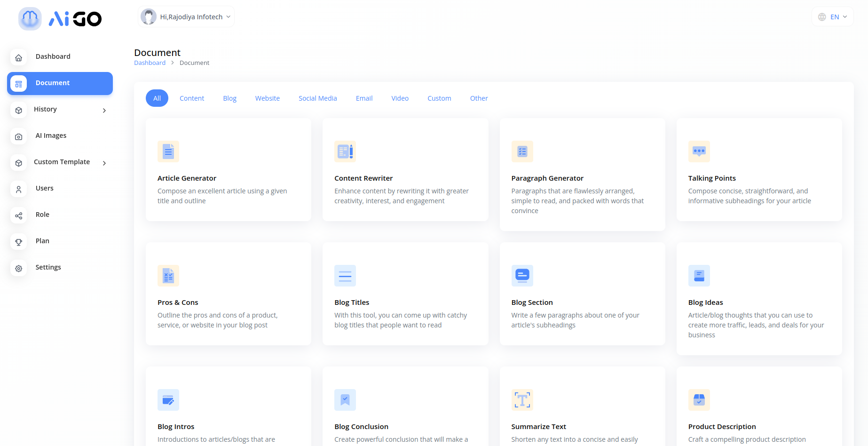Select the Summarize Text icon
Screen dimensions: 868x446
[x=522, y=400]
